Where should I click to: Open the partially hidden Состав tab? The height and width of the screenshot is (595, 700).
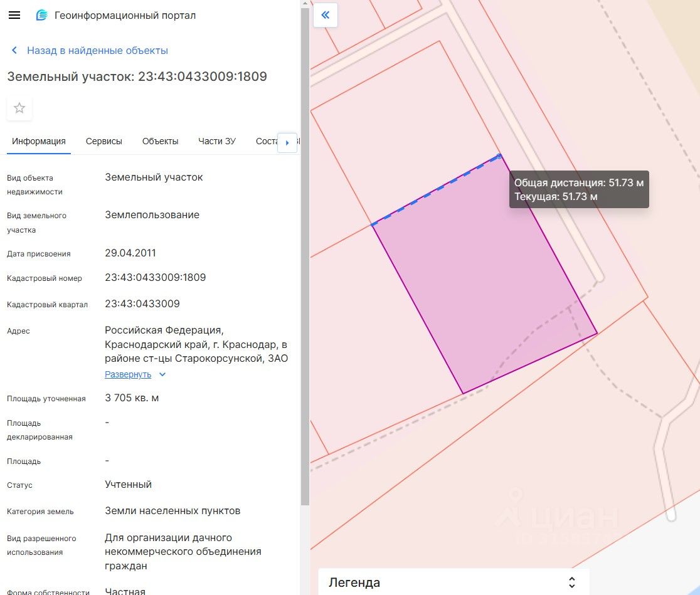[x=267, y=141]
